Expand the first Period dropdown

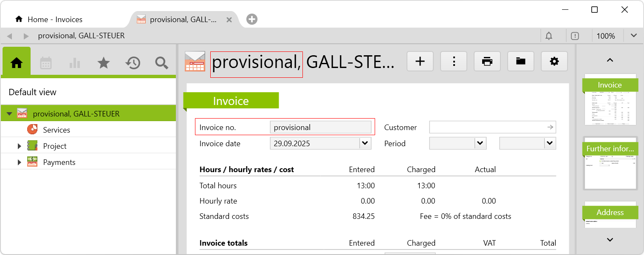[x=480, y=143]
